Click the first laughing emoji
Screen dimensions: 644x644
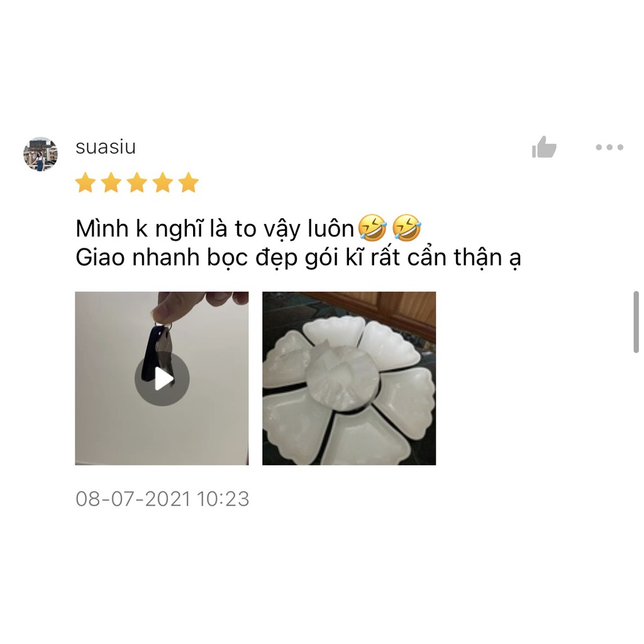[372, 227]
